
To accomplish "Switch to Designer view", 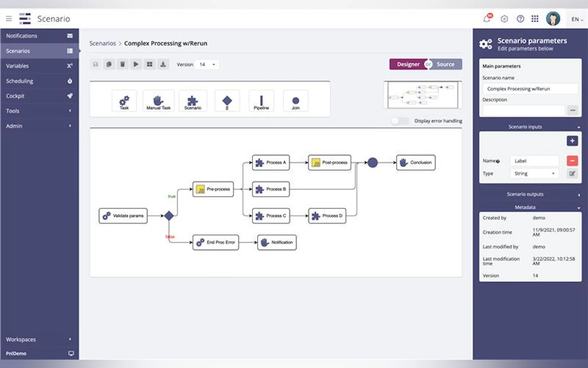I will pos(408,64).
